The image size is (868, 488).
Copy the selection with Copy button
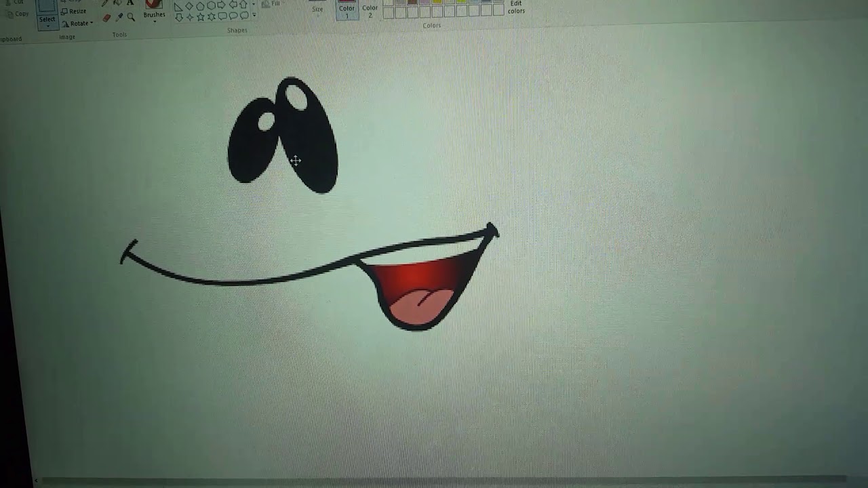(x=19, y=14)
